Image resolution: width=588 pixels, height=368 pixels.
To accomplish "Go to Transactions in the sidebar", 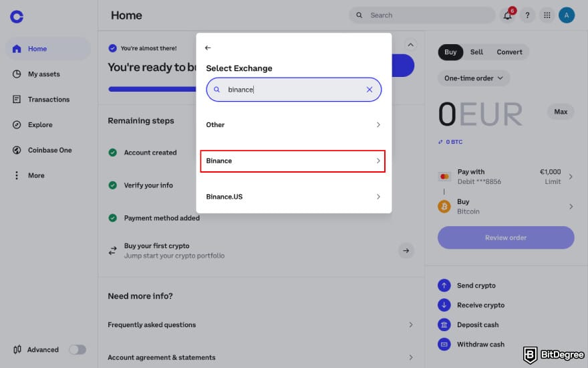I will point(48,99).
